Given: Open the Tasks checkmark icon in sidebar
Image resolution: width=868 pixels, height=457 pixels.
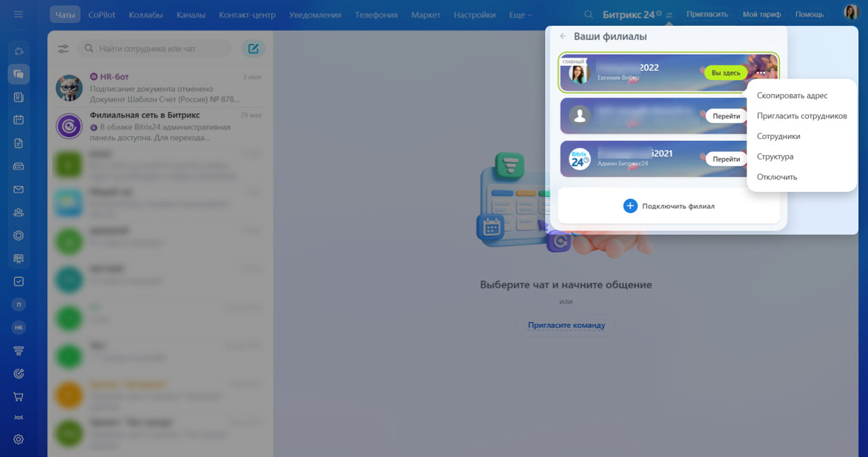Looking at the screenshot, I should tap(18, 281).
